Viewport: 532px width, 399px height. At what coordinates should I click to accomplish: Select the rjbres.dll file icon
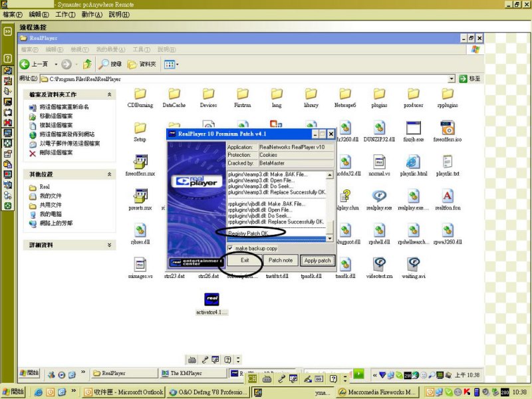click(x=140, y=230)
